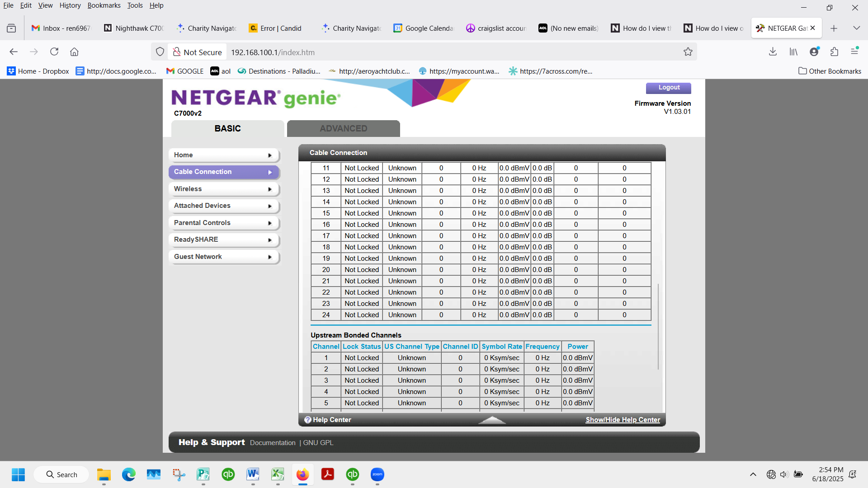Viewport: 868px width, 488px height.
Task: Show hidden system tray icons
Action: pyautogui.click(x=753, y=474)
